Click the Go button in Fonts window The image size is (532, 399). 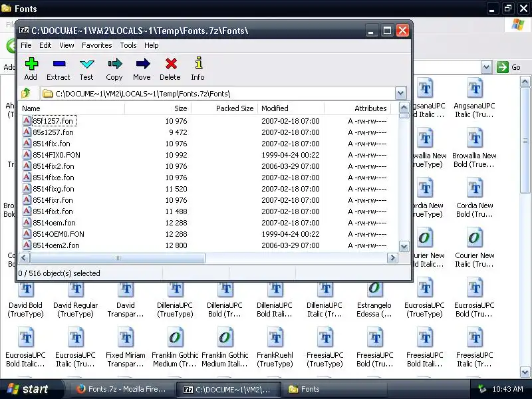[x=509, y=67]
